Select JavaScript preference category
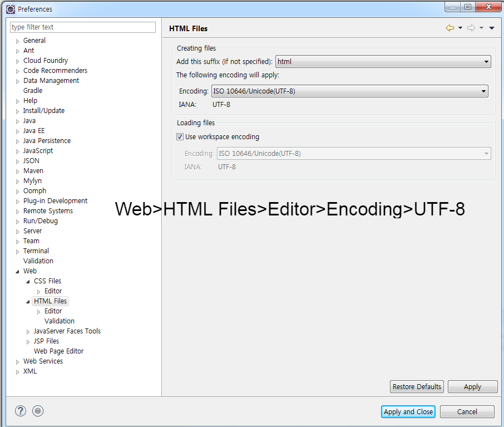Image resolution: width=504 pixels, height=427 pixels. (38, 151)
